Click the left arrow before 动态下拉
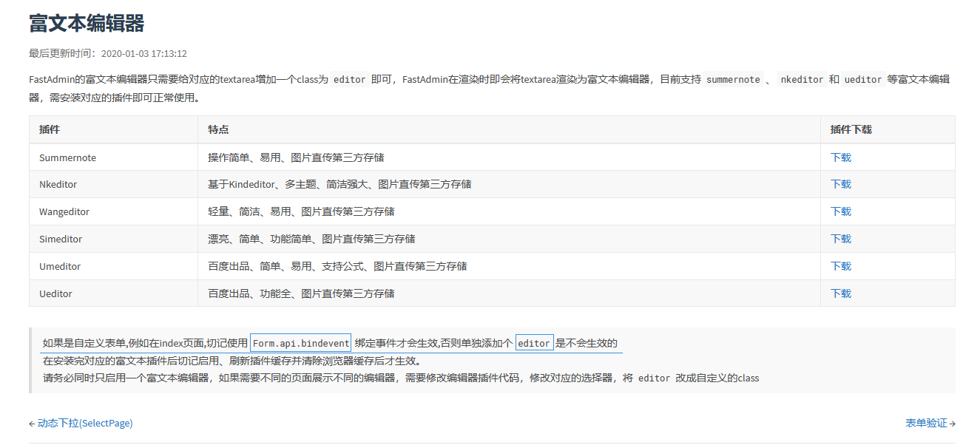The height and width of the screenshot is (445, 980). (x=32, y=424)
